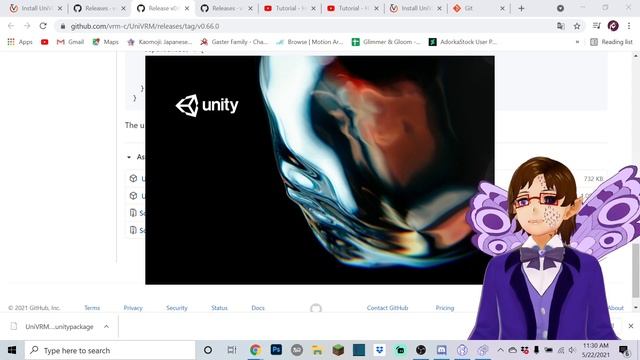Click the translate page icon
This screenshot has width=640, height=360.
(561, 26)
